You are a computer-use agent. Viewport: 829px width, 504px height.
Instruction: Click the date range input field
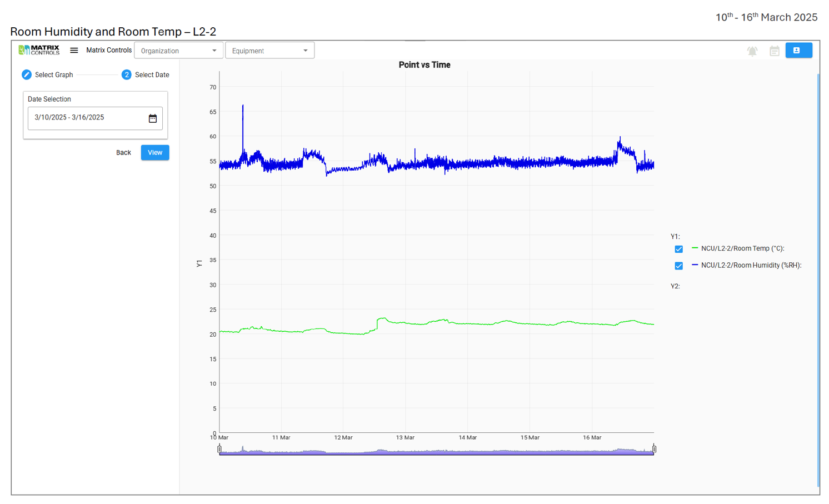pos(86,118)
